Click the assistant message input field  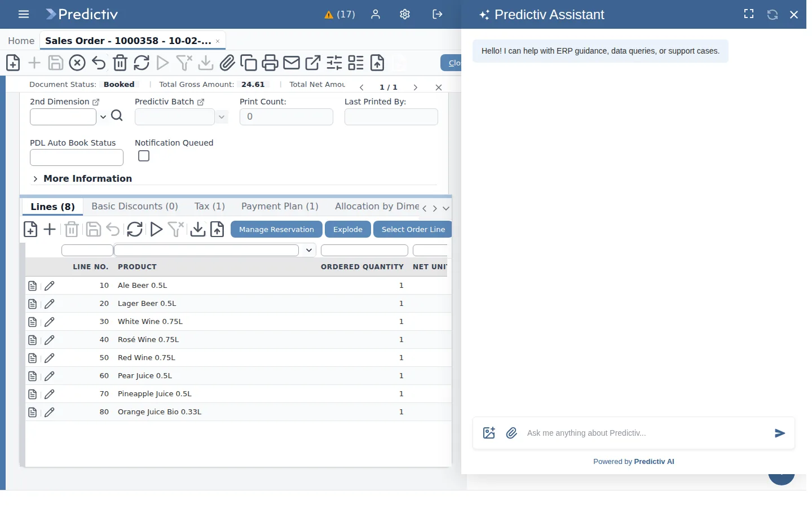646,433
